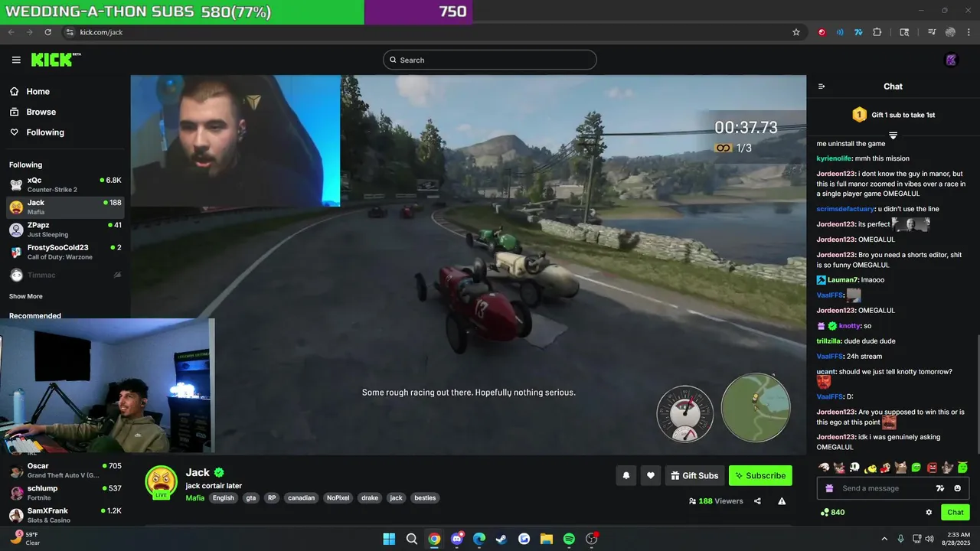
Task: Open the browser Extensions puzzle icon
Action: [x=877, y=32]
